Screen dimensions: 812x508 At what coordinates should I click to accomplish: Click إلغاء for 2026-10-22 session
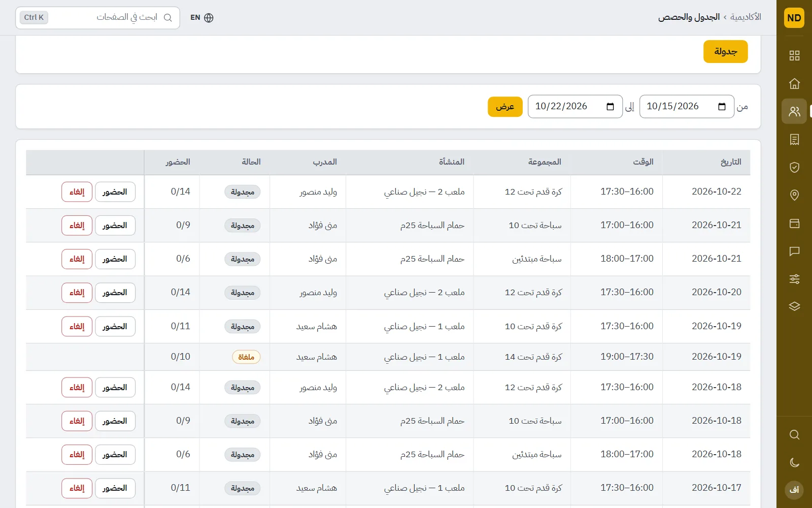coord(77,192)
